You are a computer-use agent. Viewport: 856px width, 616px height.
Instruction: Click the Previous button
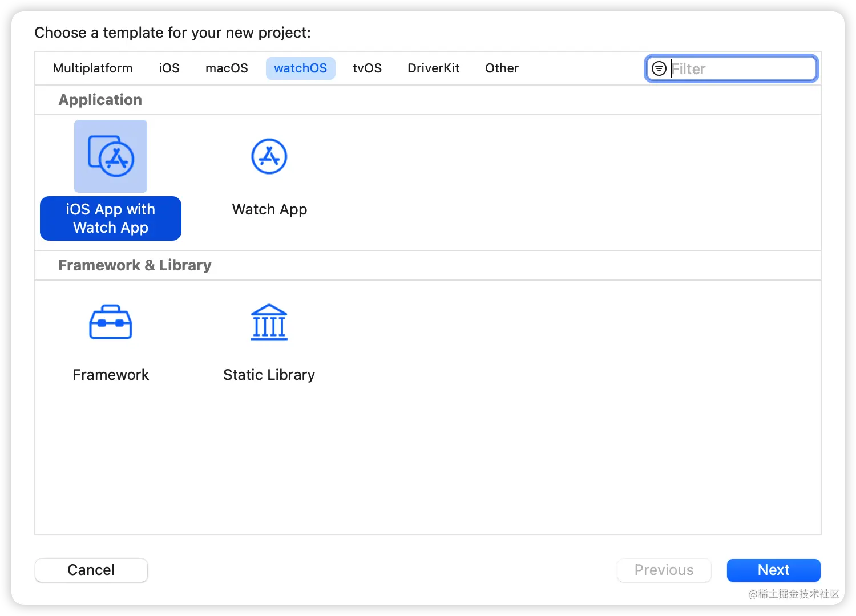664,570
